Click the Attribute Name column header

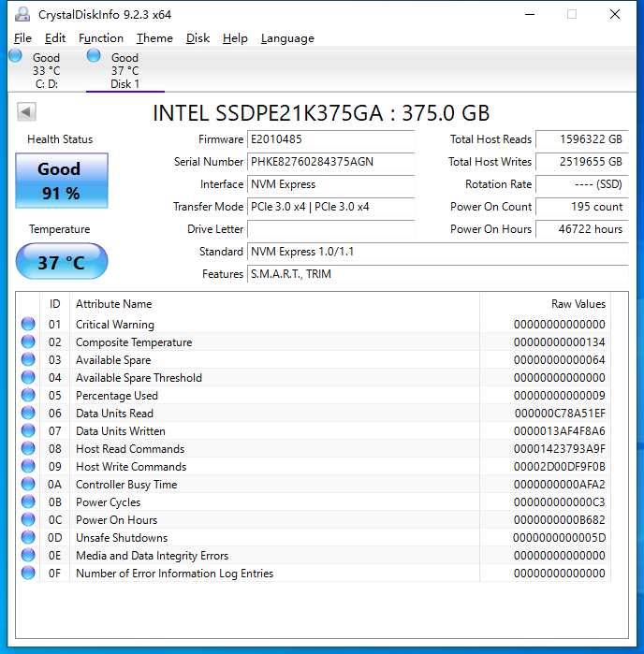click(274, 304)
